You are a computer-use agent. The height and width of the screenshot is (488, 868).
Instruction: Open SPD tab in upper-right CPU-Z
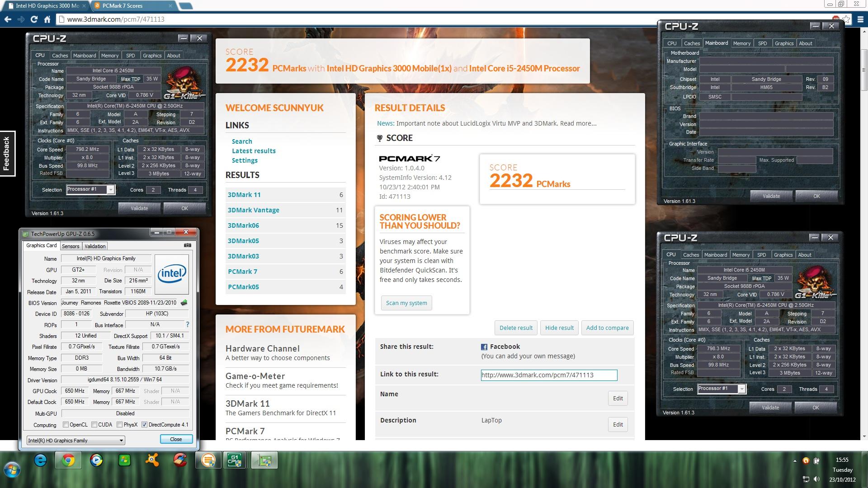tap(763, 43)
